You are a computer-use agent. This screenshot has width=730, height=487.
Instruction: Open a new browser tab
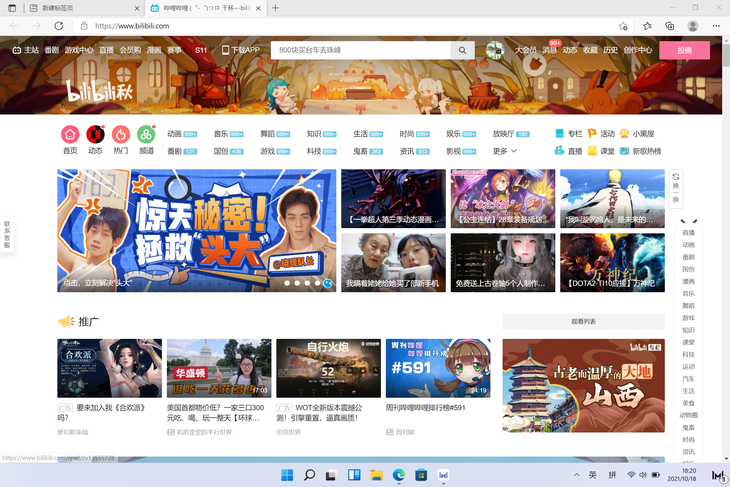pos(276,8)
